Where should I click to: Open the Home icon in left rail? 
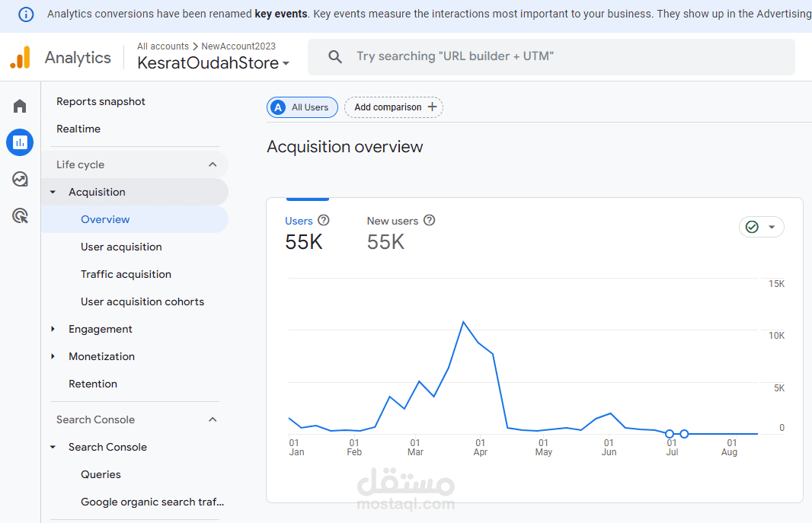(x=20, y=106)
